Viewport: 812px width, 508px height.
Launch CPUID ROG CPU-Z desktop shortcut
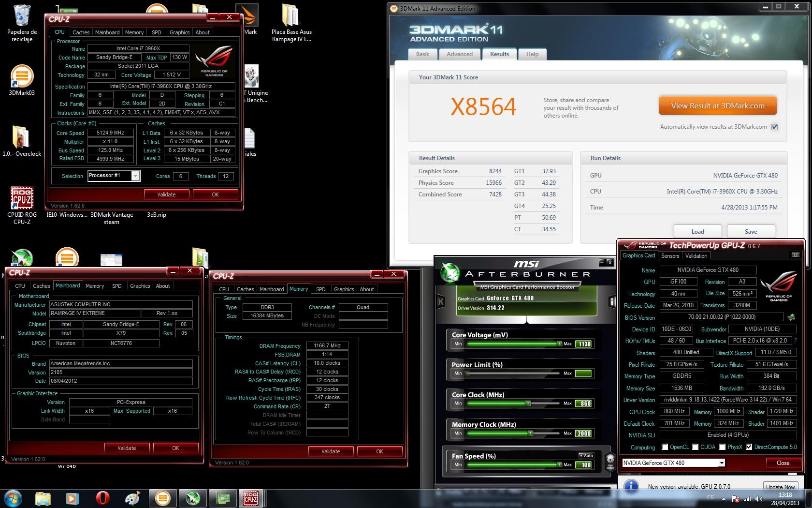[22, 206]
